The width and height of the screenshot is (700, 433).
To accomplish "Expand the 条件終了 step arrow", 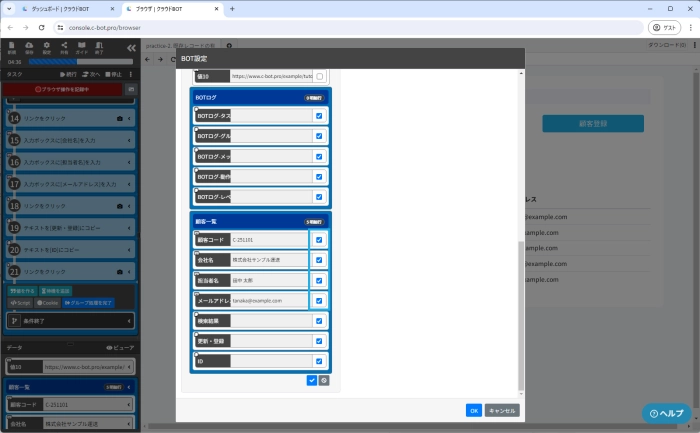I will click(x=130, y=321).
